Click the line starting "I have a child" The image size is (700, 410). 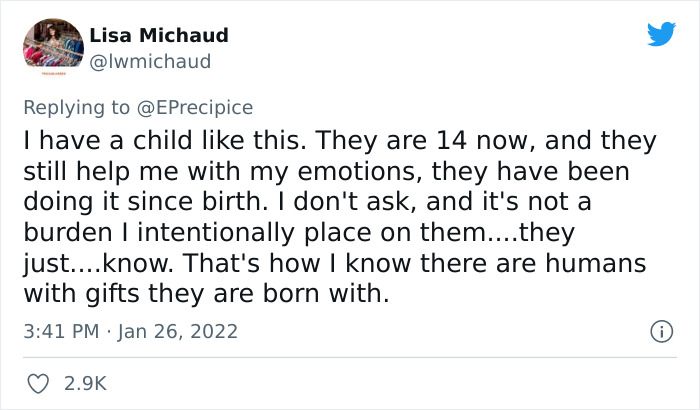click(340, 141)
